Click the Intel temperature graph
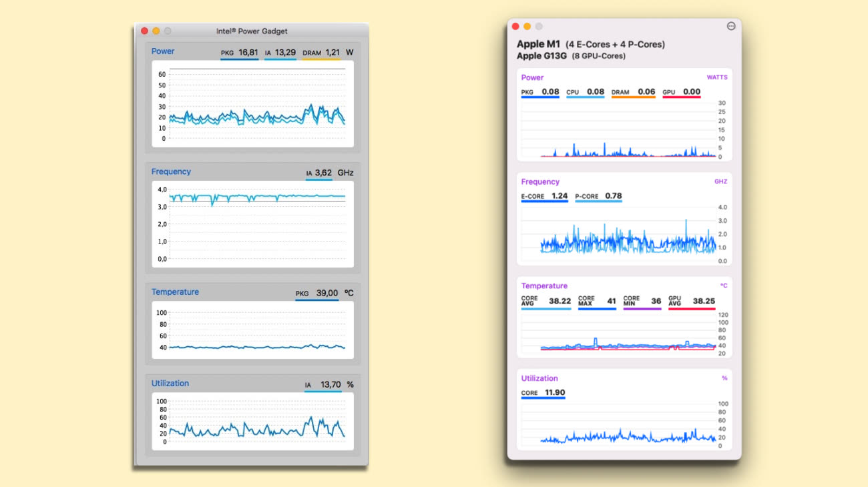Image resolution: width=868 pixels, height=487 pixels. coord(252,330)
